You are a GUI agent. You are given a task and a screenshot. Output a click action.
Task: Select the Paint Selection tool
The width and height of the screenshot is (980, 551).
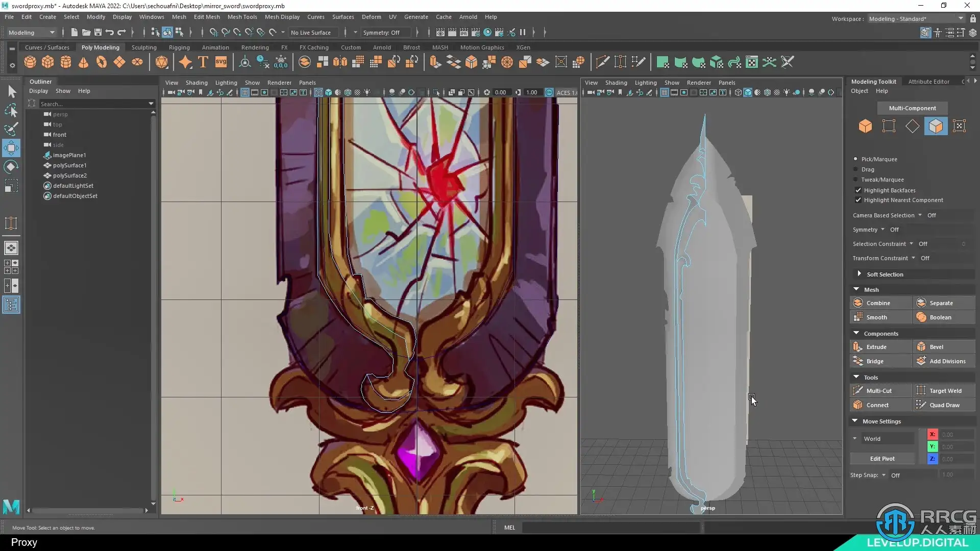tap(11, 129)
